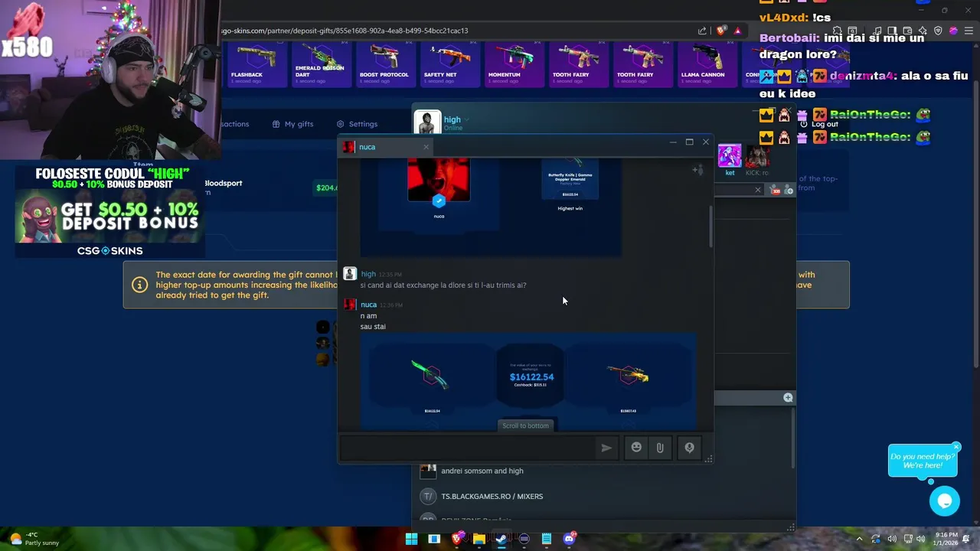Dismiss the 'Do you need help?' popup
The width and height of the screenshot is (980, 551).
coord(956,447)
